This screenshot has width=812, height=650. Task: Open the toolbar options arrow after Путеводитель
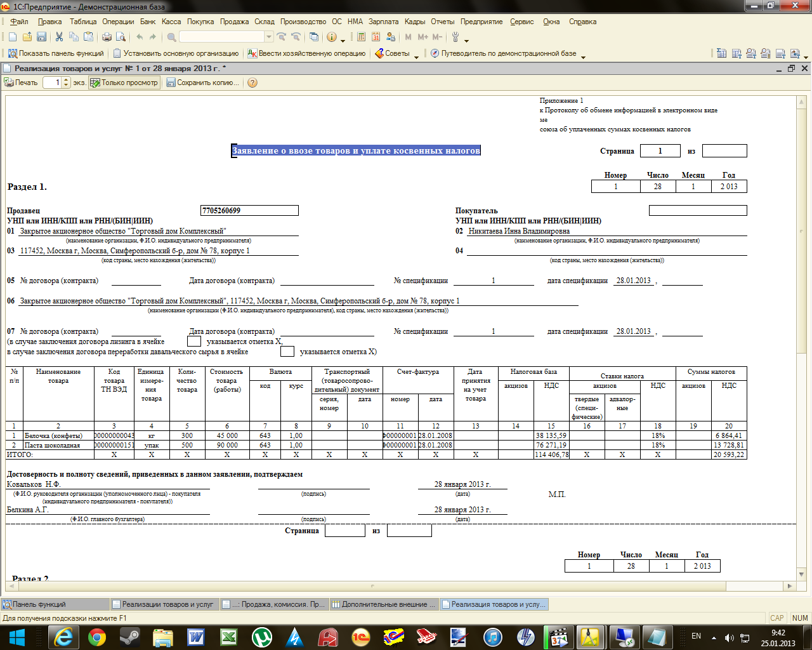coord(583,56)
